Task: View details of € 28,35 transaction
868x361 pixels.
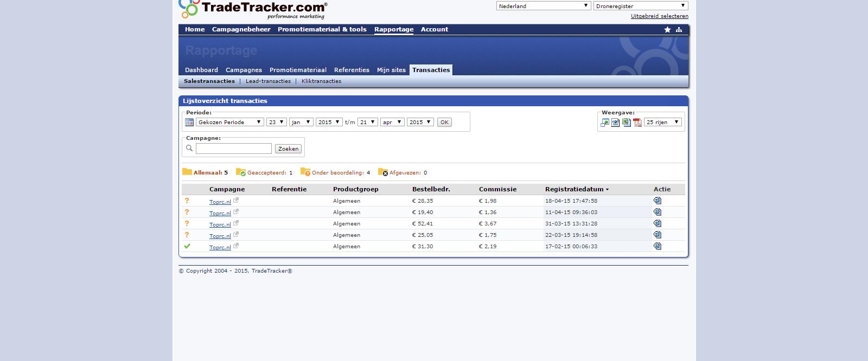Action: tap(658, 201)
